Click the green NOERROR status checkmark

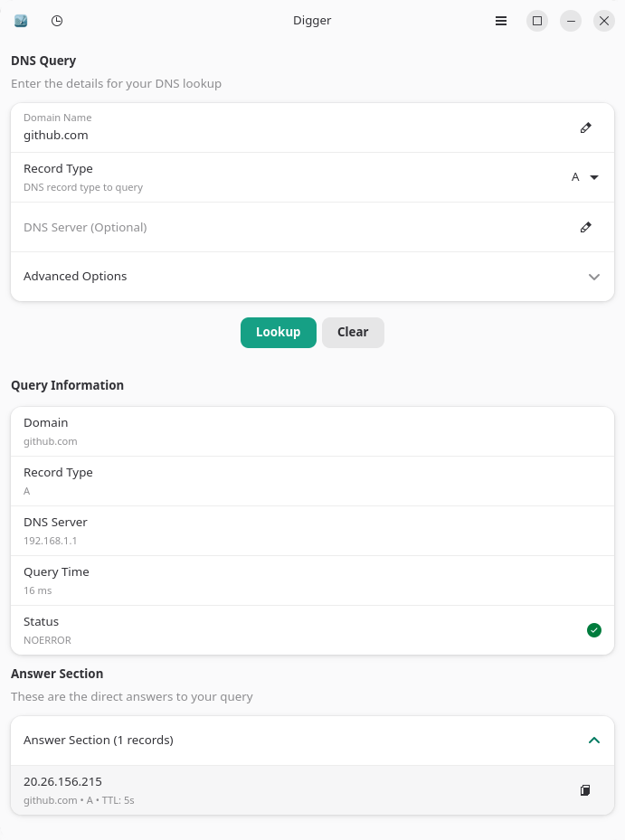point(594,630)
